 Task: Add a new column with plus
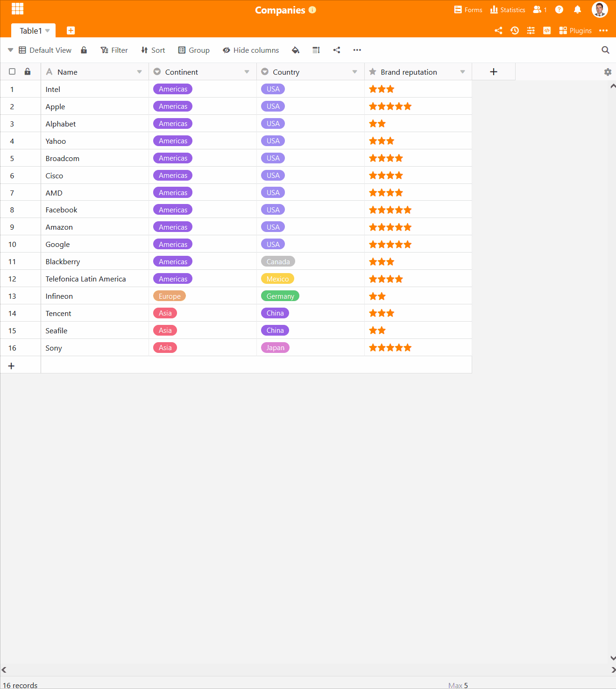tap(494, 71)
